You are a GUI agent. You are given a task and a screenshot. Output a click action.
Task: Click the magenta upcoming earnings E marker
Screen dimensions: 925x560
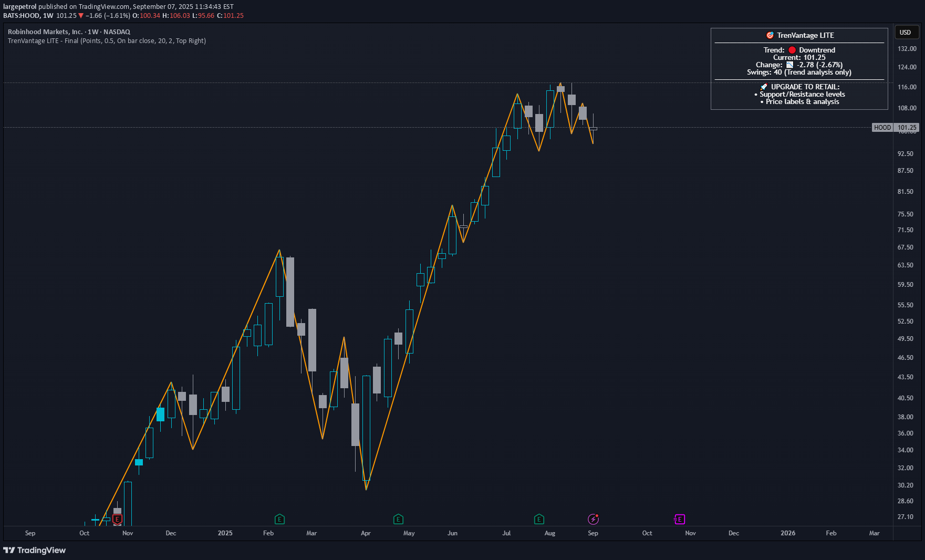[x=679, y=519]
